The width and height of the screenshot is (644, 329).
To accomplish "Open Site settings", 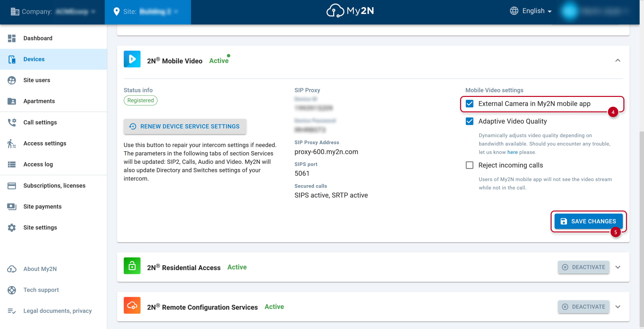I will coord(53,228).
